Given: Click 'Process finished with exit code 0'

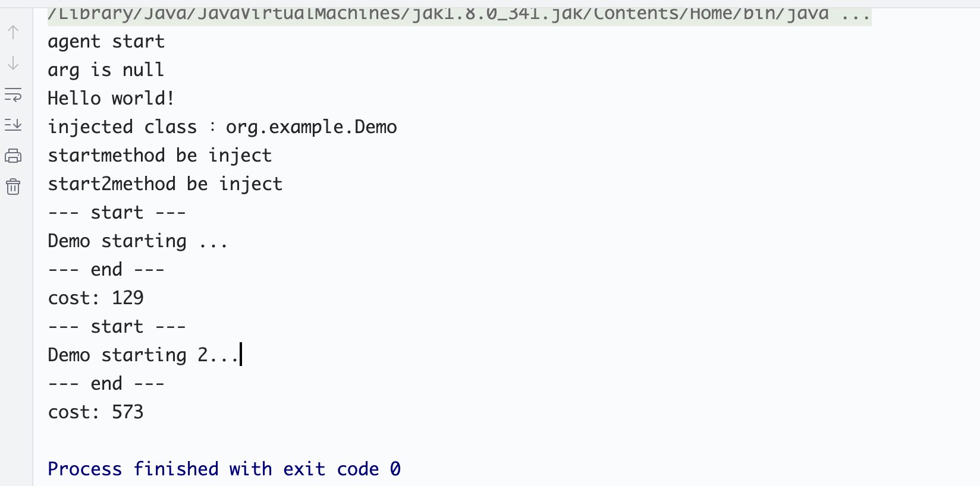Looking at the screenshot, I should pos(224,469).
